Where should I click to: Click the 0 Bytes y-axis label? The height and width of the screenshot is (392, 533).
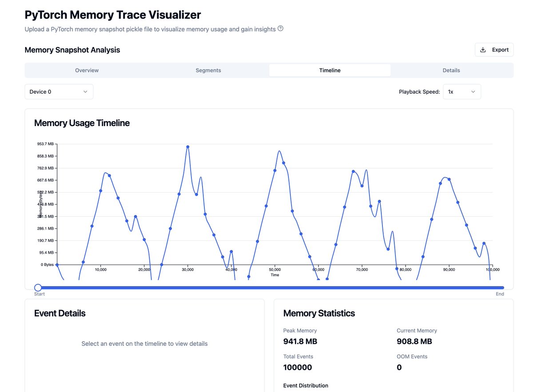tap(47, 265)
